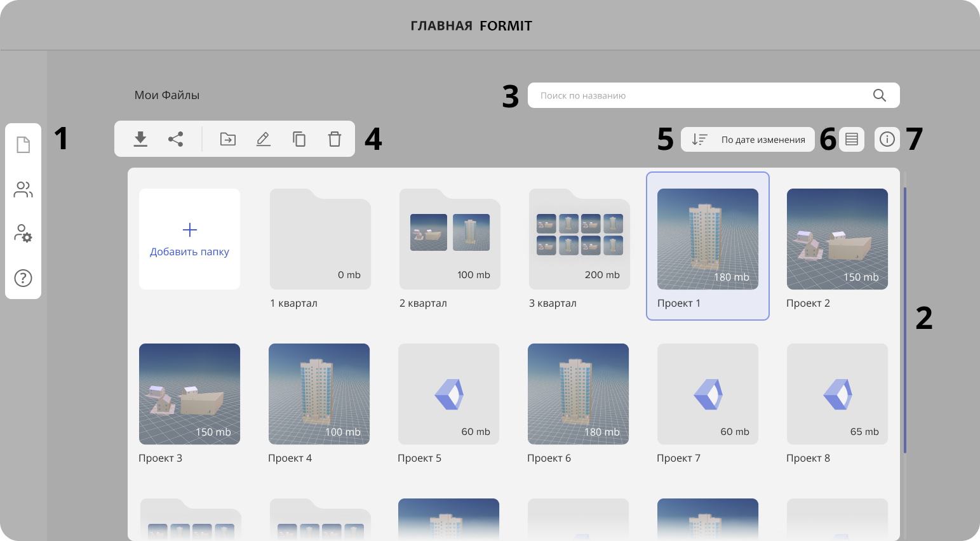Download the selected file from the toolbar
Image resolution: width=980 pixels, height=541 pixels.
[140, 139]
